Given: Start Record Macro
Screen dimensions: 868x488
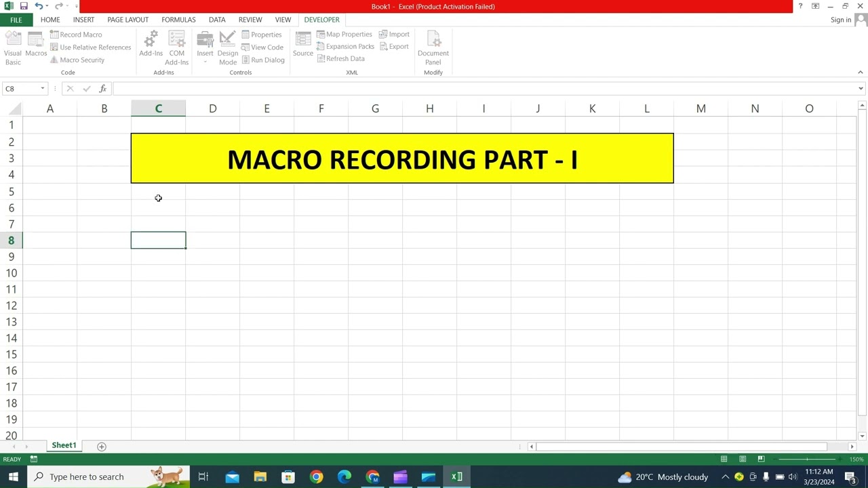Looking at the screenshot, I should (x=75, y=35).
